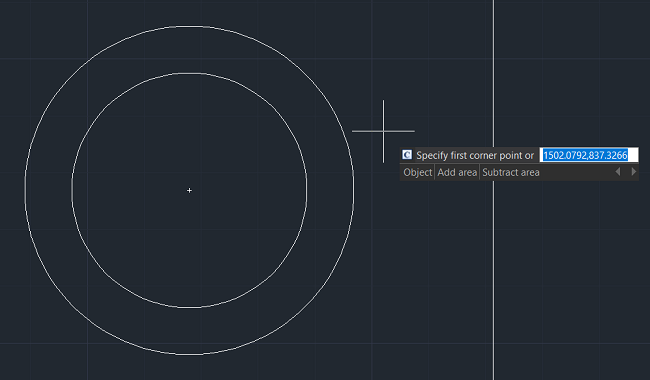The width and height of the screenshot is (650, 380).
Task: Select the Object option
Action: coord(417,172)
